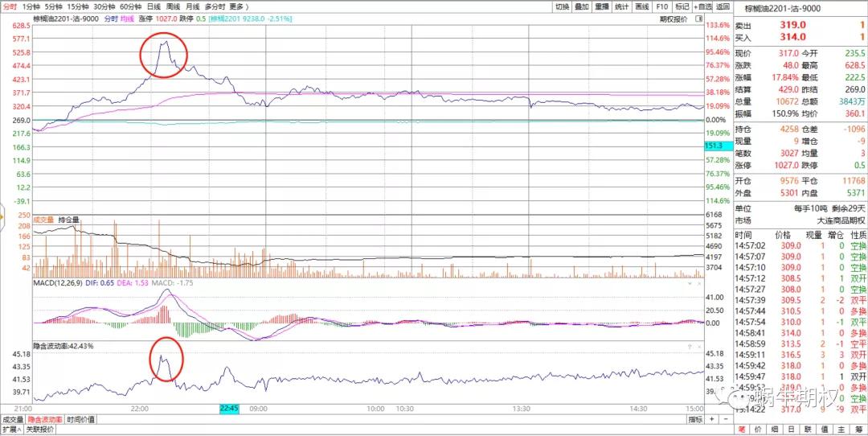Select the 时间价值 indicator tab

80,419
